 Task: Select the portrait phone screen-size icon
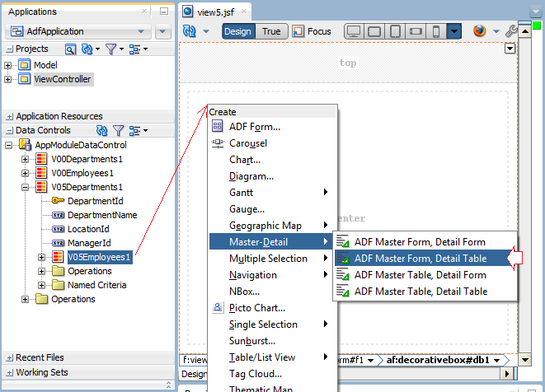point(436,31)
